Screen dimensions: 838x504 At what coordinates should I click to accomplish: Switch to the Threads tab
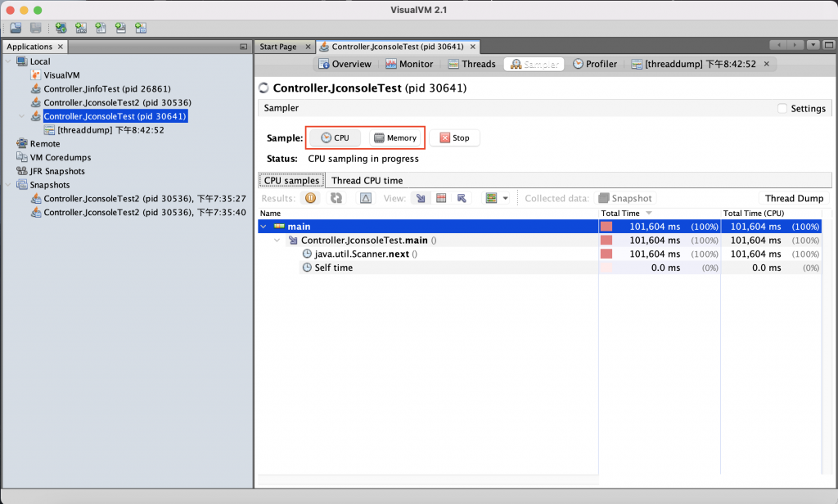coord(472,64)
